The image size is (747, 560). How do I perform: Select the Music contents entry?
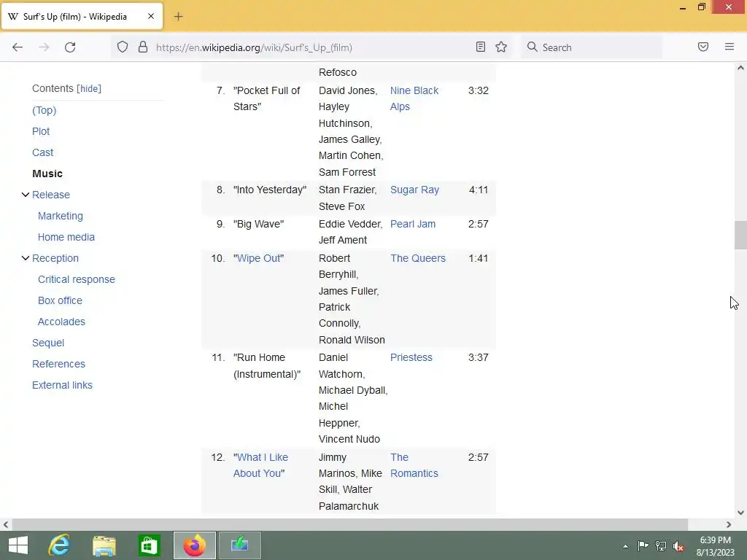(47, 174)
